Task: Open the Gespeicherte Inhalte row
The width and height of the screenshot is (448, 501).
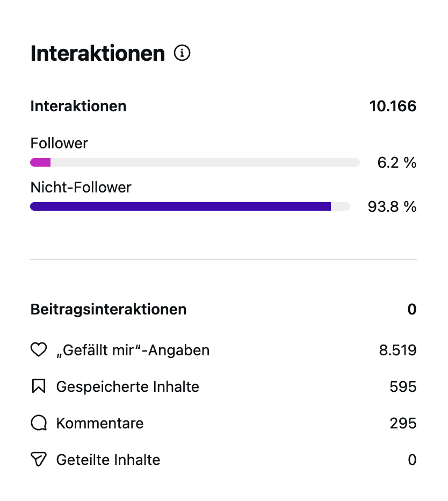Action: (127, 387)
